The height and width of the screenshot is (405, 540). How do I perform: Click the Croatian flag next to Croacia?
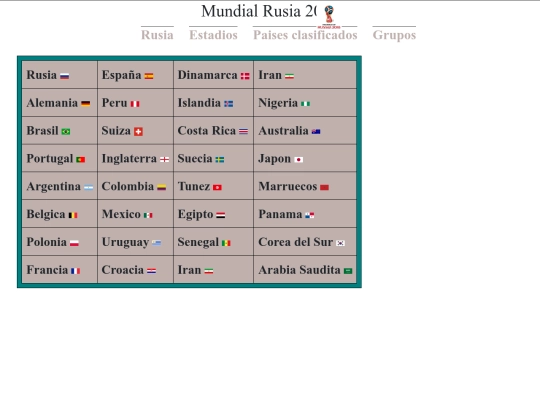point(152,271)
